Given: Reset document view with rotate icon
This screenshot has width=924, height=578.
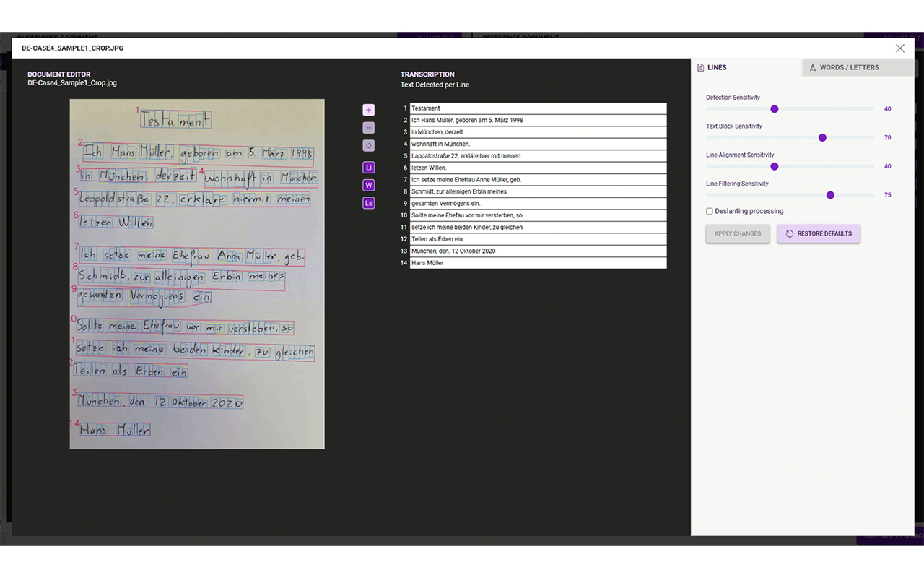Looking at the screenshot, I should click(369, 146).
